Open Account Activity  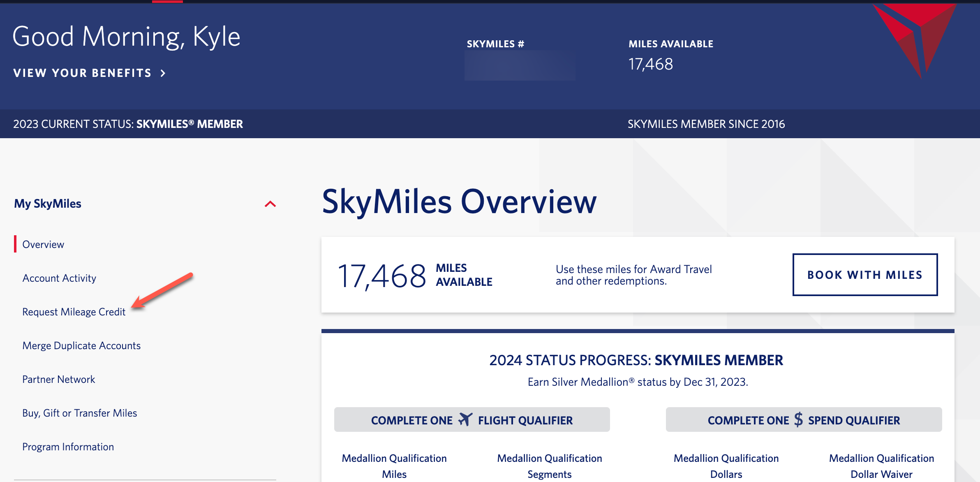point(59,278)
